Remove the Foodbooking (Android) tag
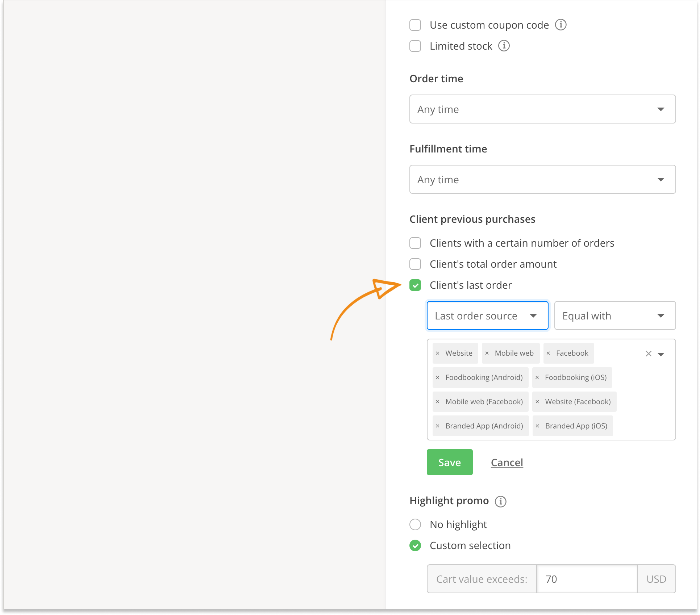Screen dimensions: 700x615 pyautogui.click(x=438, y=377)
